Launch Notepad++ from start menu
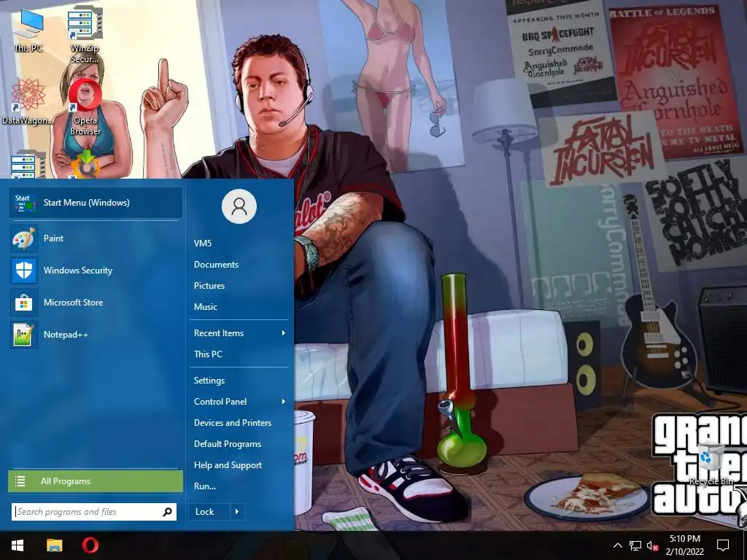Viewport: 747px width, 560px height. (x=96, y=335)
